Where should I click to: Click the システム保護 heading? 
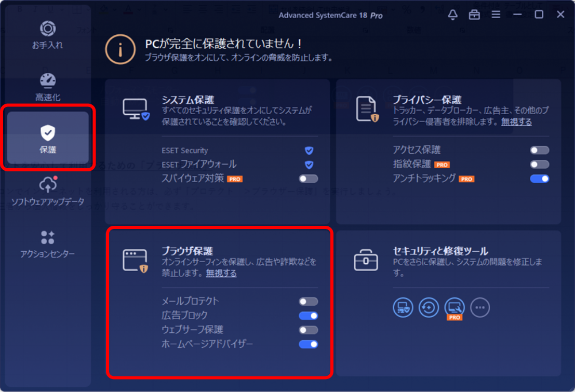(188, 100)
